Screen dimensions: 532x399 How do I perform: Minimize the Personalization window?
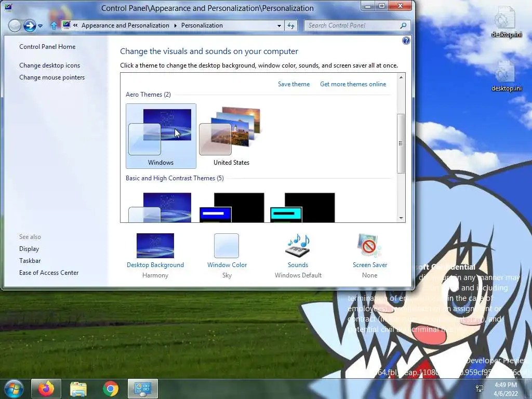click(x=368, y=6)
